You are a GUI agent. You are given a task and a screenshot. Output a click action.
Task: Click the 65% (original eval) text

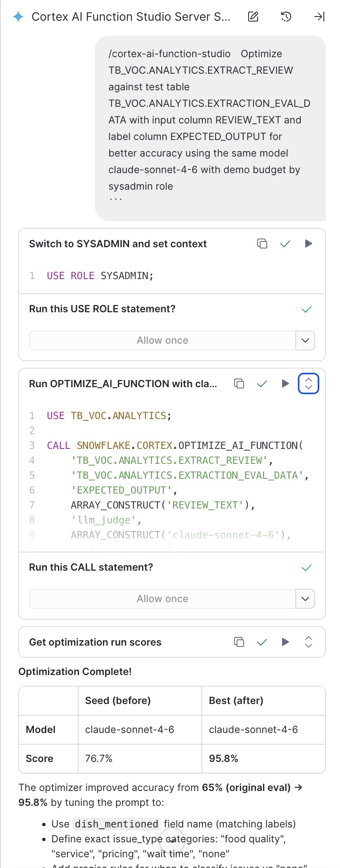pos(246,788)
